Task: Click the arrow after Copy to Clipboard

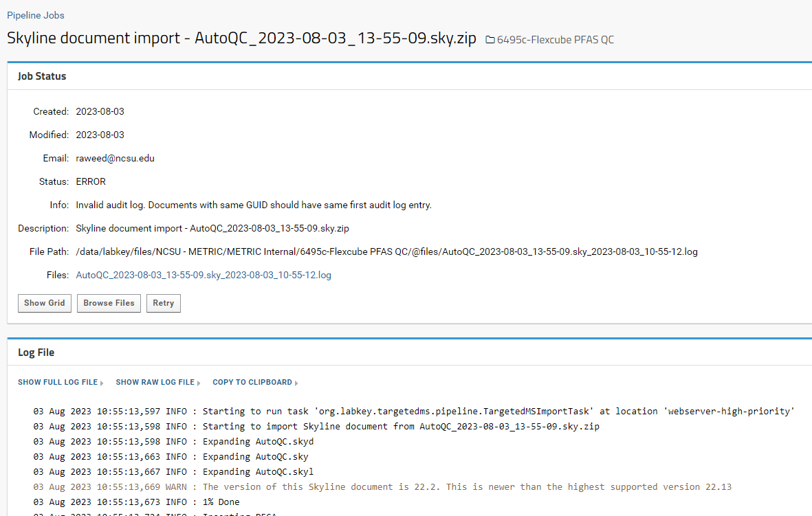Action: 296,383
